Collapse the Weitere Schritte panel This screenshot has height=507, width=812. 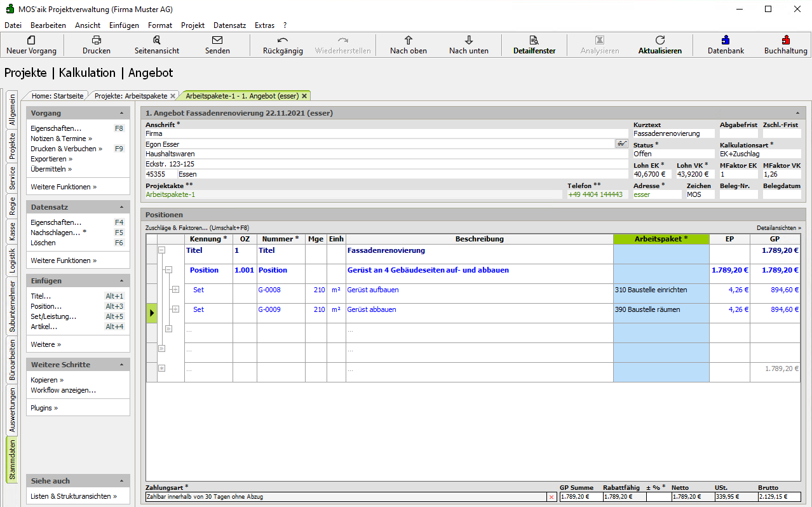(x=121, y=365)
